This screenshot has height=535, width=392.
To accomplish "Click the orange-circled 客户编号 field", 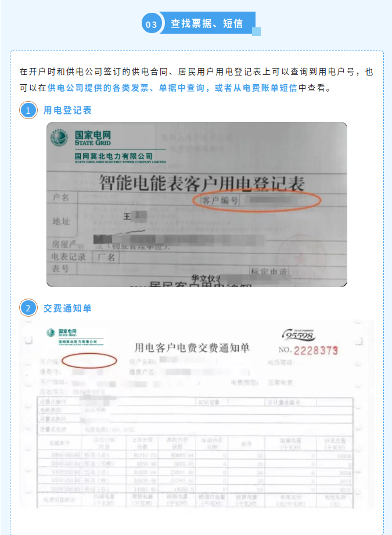I will pos(257,200).
